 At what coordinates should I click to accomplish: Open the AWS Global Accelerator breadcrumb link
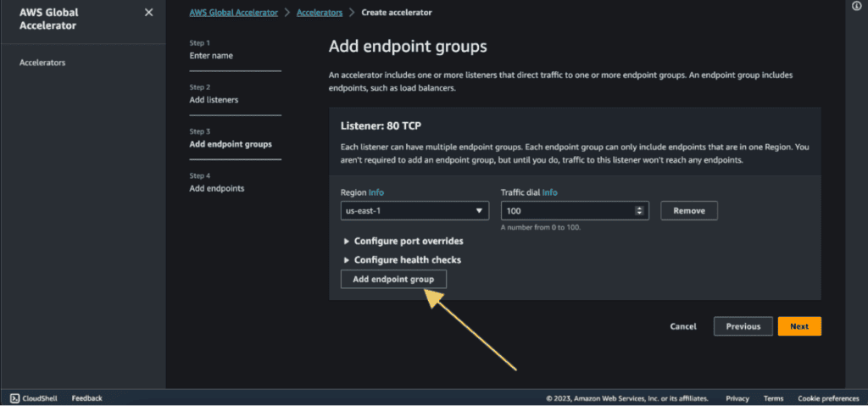coord(234,12)
